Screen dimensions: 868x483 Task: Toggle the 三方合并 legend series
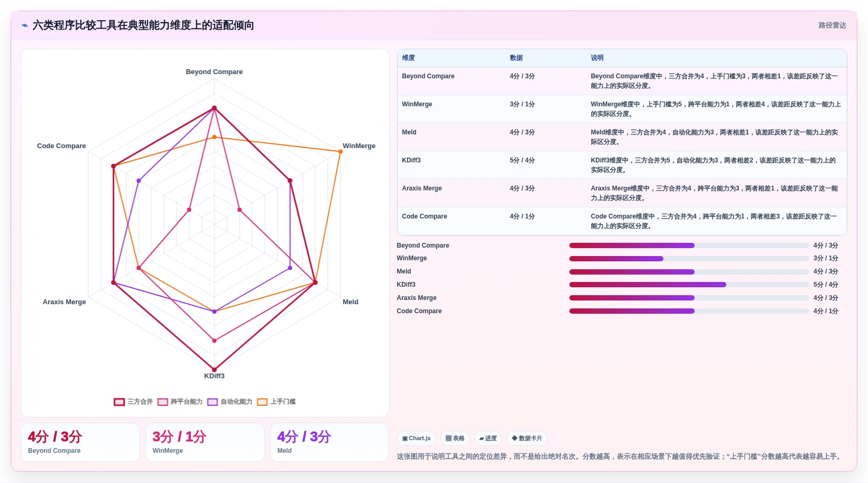[x=133, y=402]
